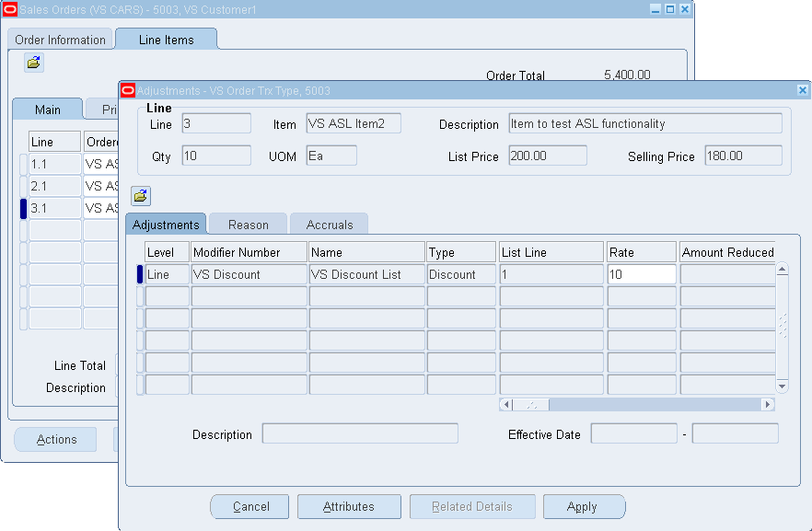This screenshot has width=812, height=531.
Task: Click the Related Details button
Action: click(x=472, y=506)
